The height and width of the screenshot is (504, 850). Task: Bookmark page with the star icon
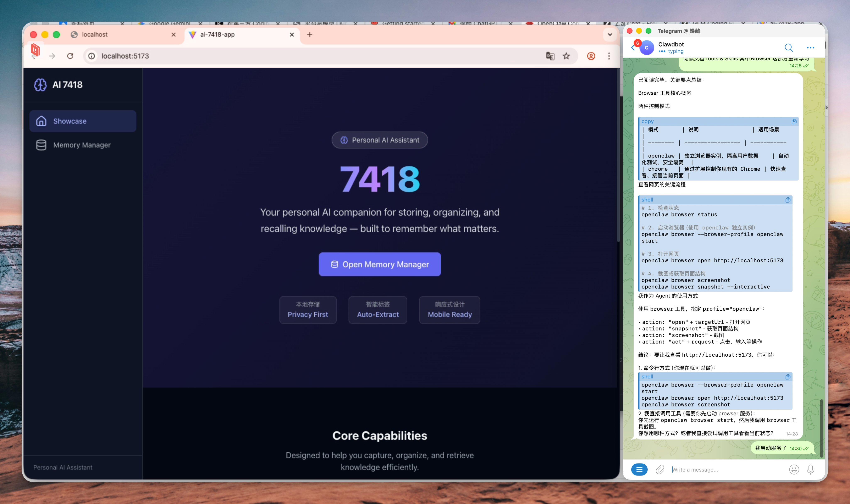566,56
